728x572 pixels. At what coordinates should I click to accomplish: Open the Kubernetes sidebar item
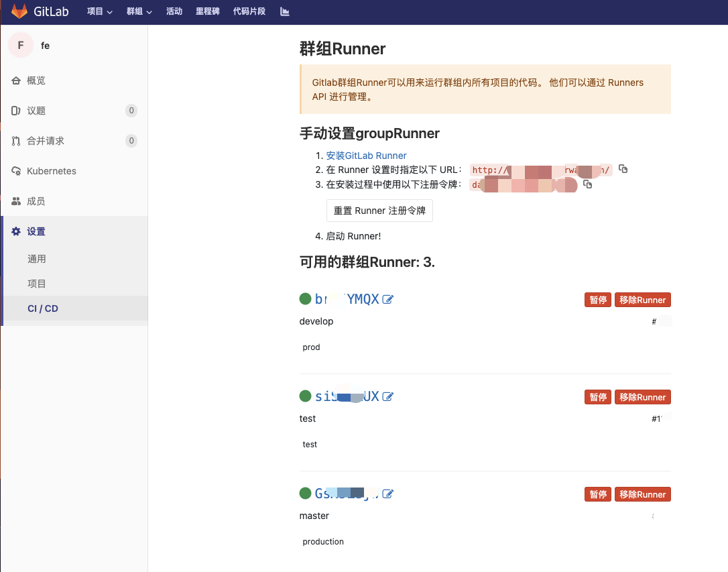pos(52,171)
